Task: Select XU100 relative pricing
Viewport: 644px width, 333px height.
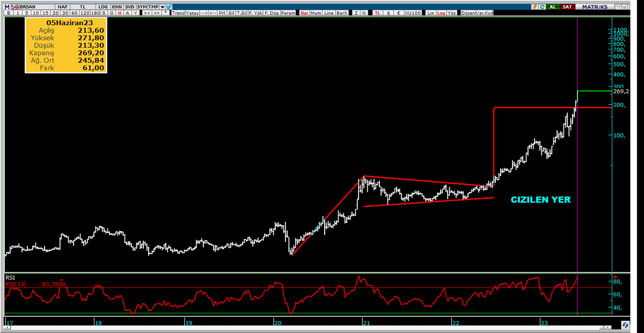Action: [413, 13]
